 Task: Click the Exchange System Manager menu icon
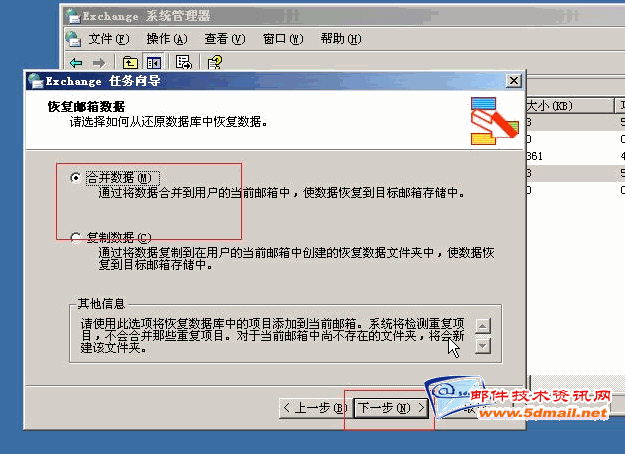[74, 39]
